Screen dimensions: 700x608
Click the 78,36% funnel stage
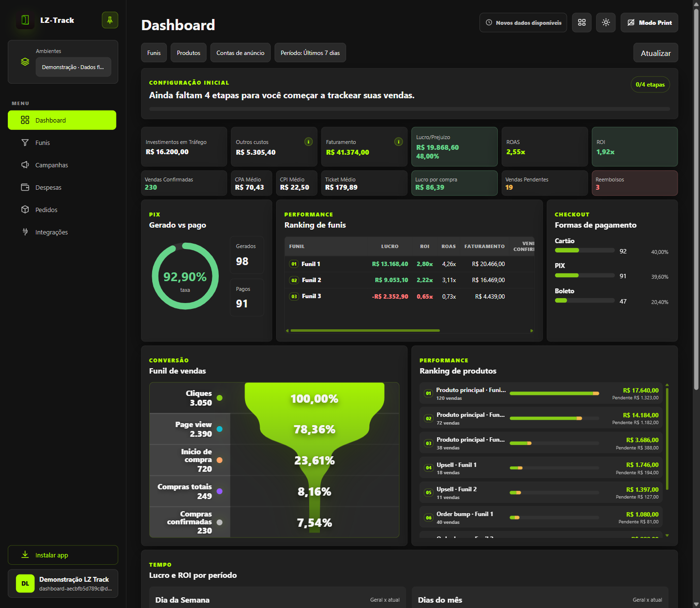tap(315, 429)
